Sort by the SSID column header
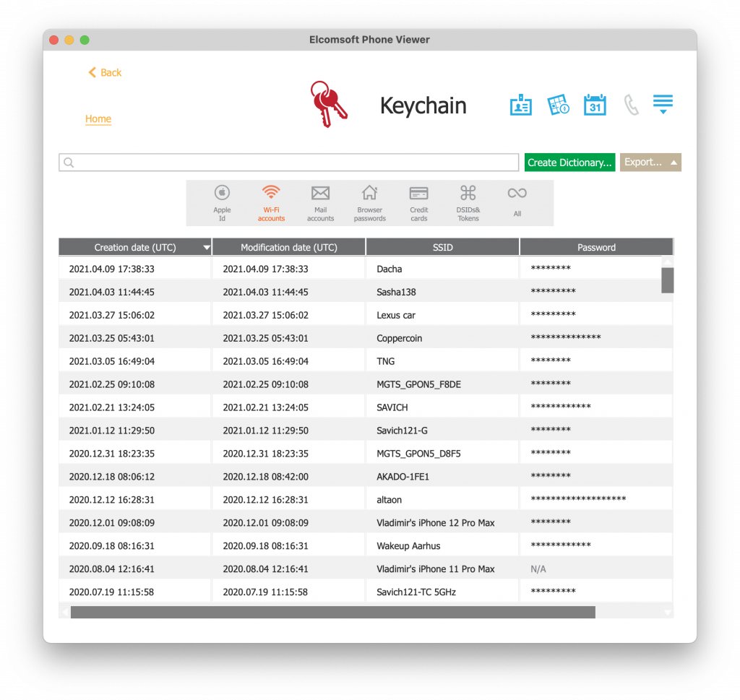The image size is (740, 700). click(443, 247)
